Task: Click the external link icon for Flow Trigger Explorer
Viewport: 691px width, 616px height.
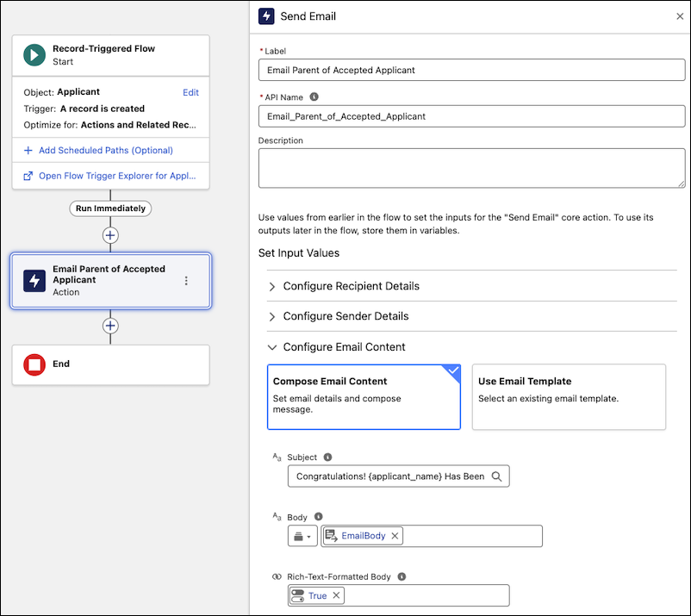Action: (28, 176)
